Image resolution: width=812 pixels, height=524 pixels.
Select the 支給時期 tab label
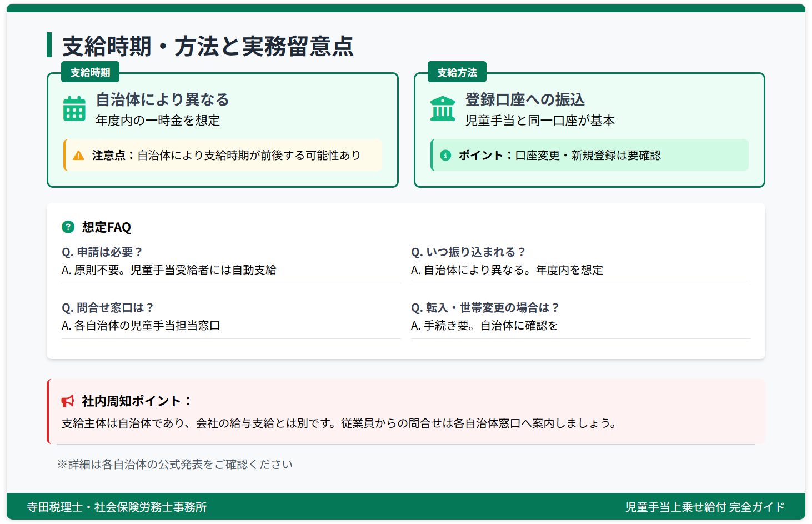(90, 72)
